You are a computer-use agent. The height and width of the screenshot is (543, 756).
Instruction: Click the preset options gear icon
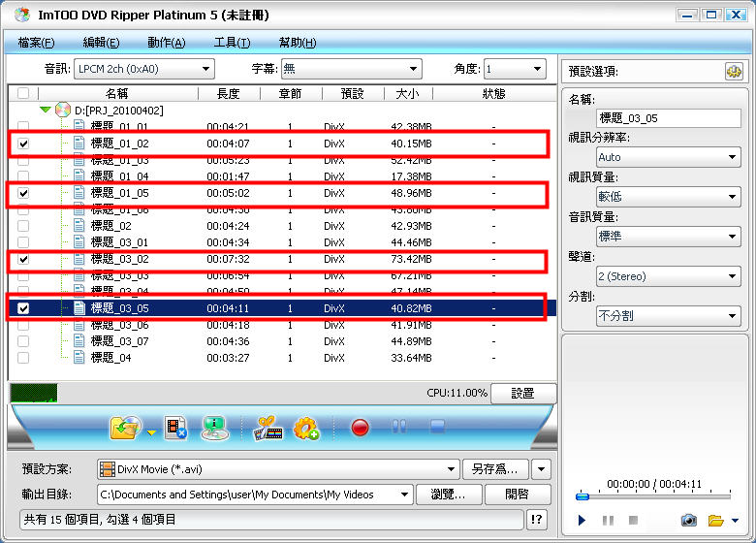[x=733, y=72]
